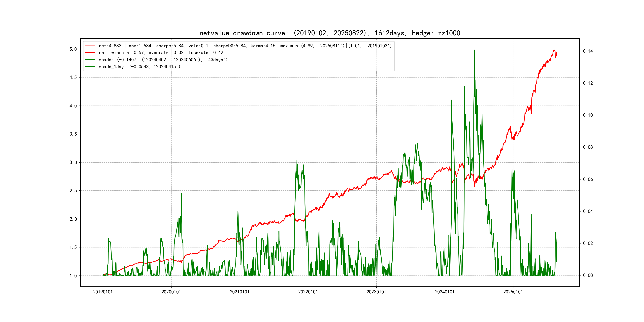Click the 3.0 left axis tick label
The image size is (644, 322).
coord(73,163)
